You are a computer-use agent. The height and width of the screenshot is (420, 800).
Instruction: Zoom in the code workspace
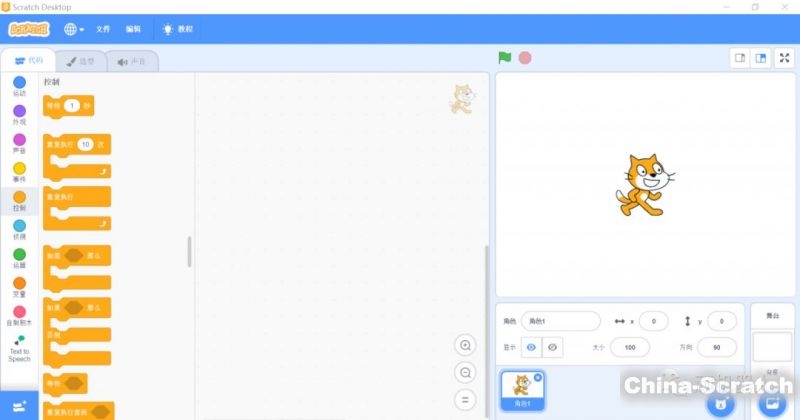465,345
